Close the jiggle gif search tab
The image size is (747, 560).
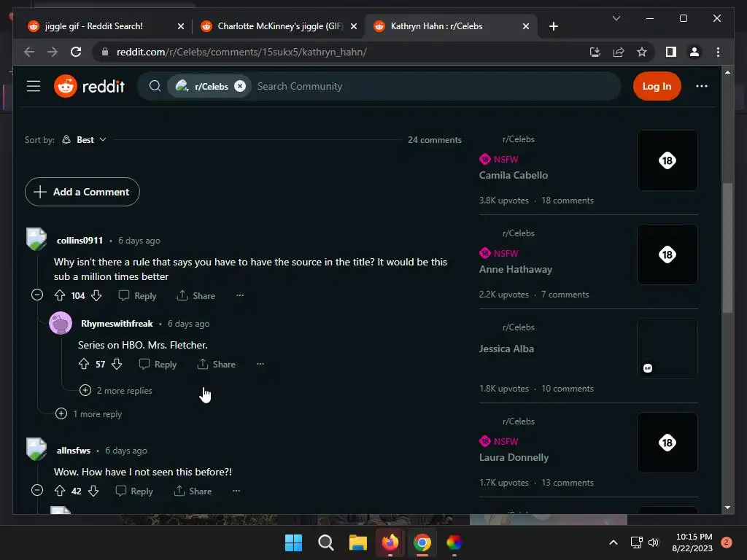181,26
